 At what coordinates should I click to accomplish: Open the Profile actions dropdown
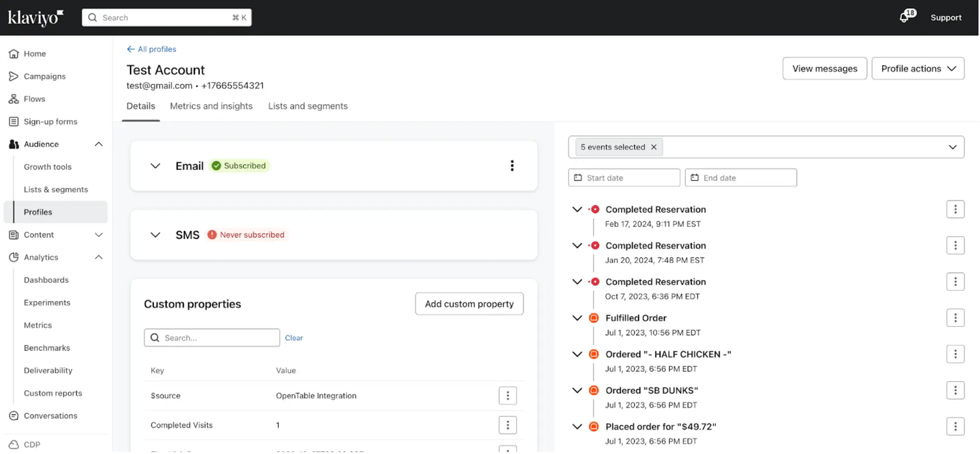[917, 69]
